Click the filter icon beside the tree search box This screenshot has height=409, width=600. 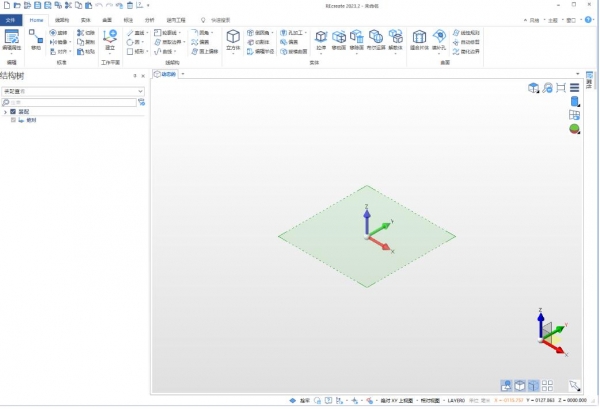coord(140,102)
